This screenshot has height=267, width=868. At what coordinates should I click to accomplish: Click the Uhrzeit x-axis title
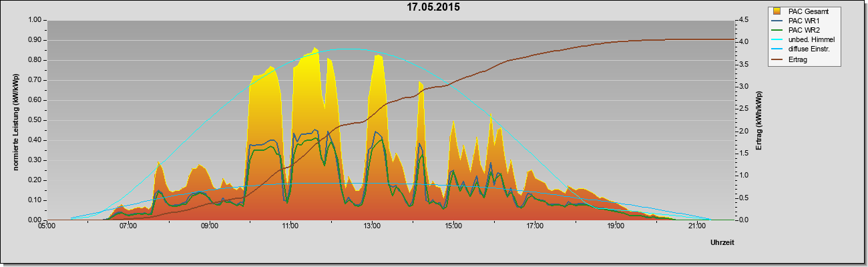click(x=722, y=244)
